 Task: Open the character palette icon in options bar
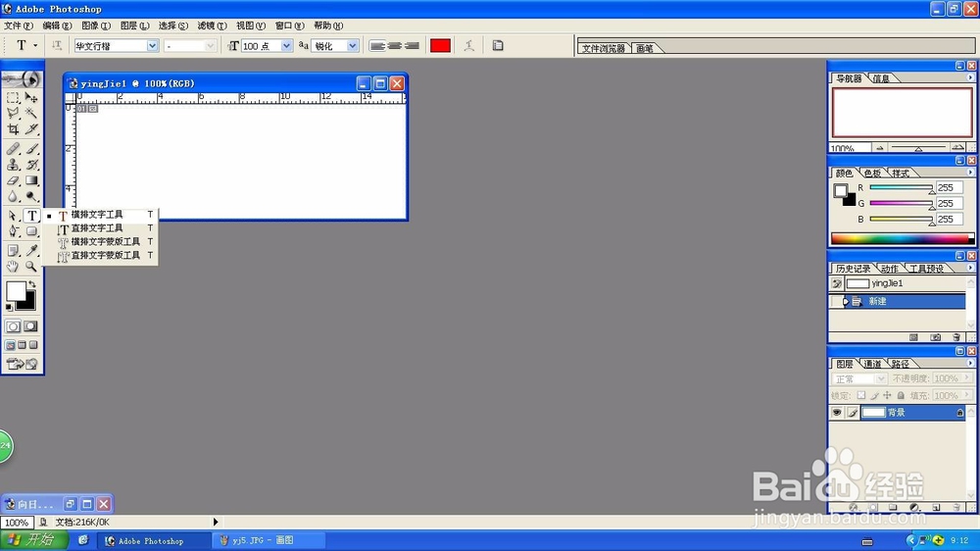498,46
